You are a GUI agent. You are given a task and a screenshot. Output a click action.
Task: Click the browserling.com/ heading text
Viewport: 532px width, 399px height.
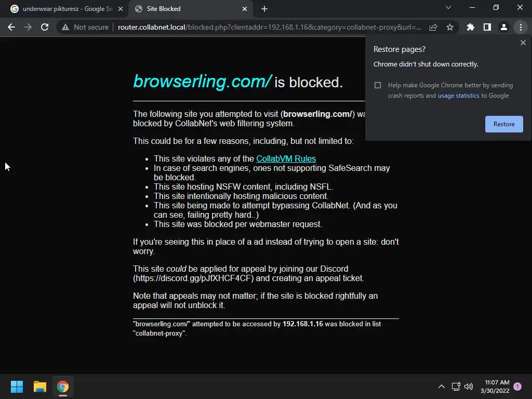pos(202,82)
